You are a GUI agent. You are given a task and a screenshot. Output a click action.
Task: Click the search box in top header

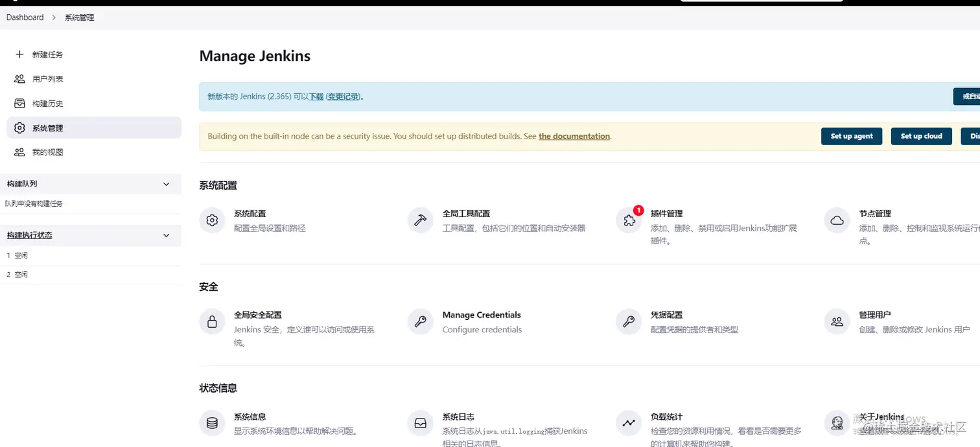[x=762, y=1]
